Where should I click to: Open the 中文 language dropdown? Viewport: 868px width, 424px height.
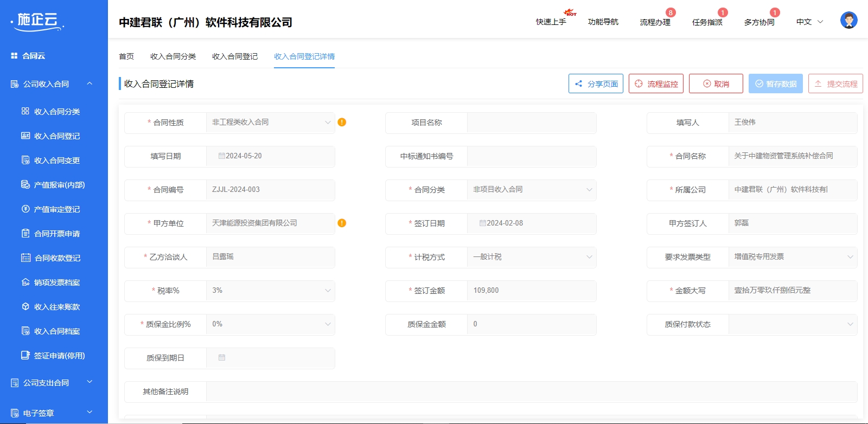point(809,22)
